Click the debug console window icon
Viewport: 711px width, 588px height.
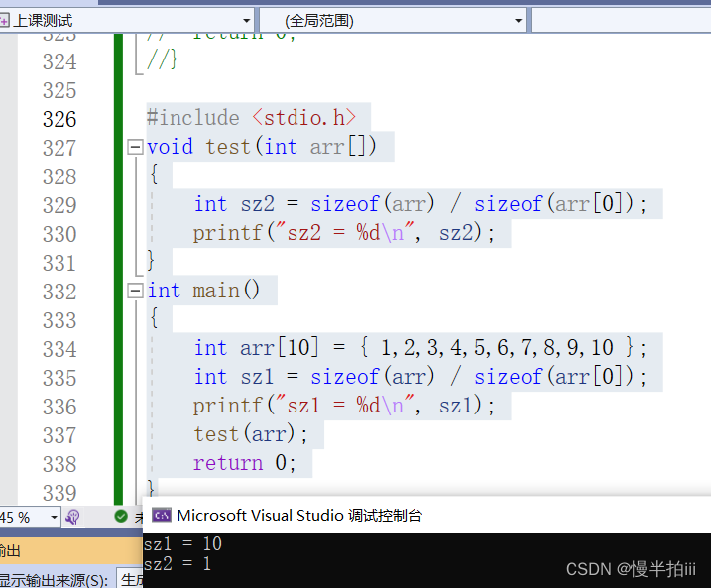point(161,516)
